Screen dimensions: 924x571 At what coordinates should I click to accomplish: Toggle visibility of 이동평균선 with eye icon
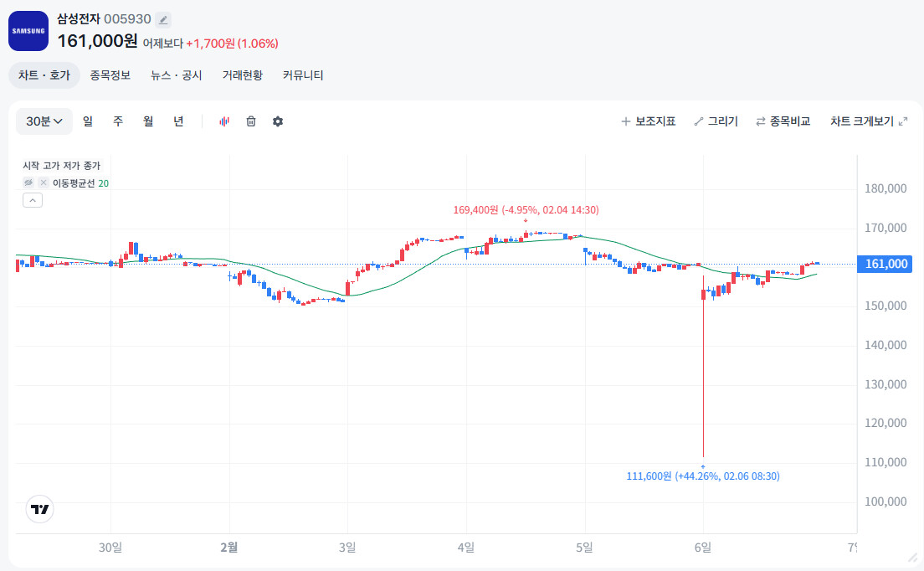pyautogui.click(x=28, y=183)
